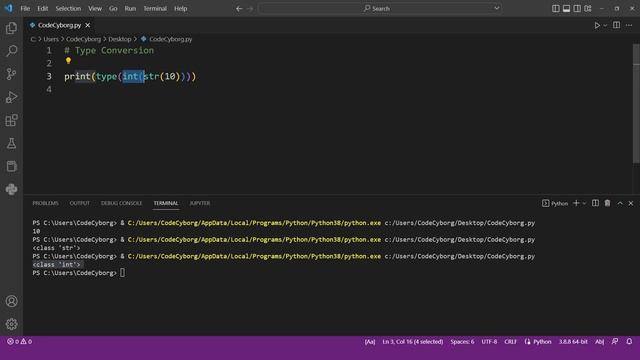Viewport: 640px width, 360px height.
Task: Open the errors and warnings status indicator
Action: 19,341
